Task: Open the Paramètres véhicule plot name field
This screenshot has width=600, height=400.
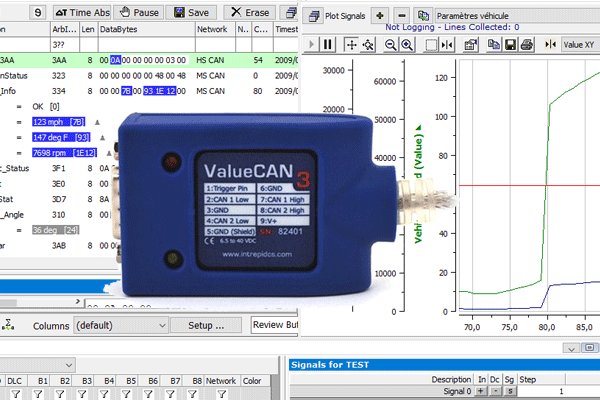Action: tap(517, 16)
